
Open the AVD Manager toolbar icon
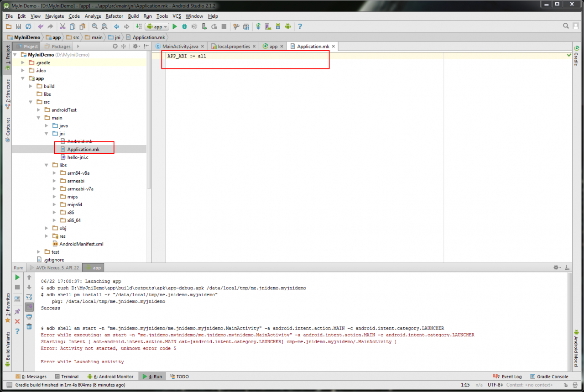[268, 27]
